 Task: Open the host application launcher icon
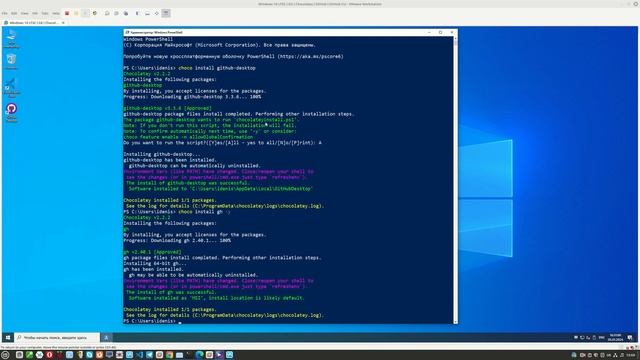(x=5, y=355)
